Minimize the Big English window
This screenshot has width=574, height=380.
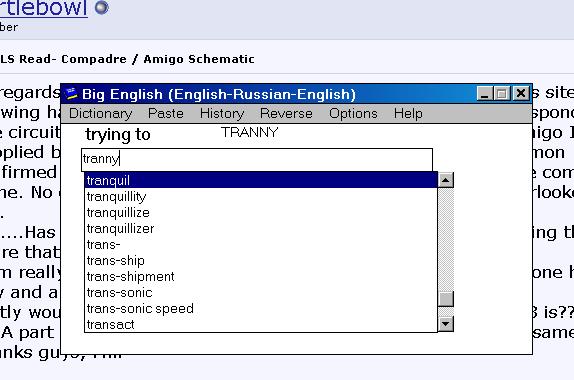pos(485,94)
